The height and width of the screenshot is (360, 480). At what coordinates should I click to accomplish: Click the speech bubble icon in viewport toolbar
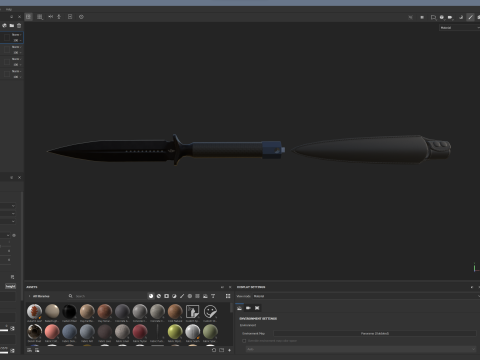tap(433, 17)
